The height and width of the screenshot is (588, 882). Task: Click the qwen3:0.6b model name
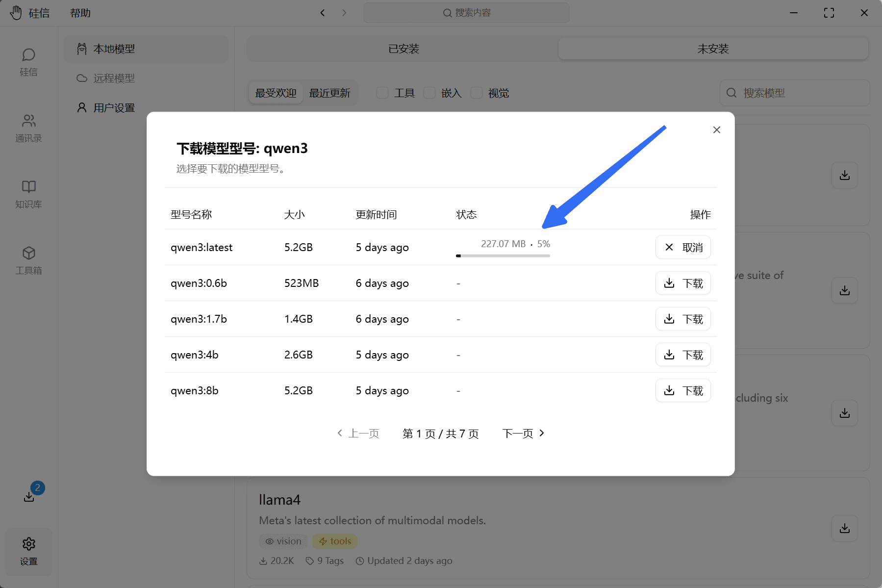pos(199,283)
